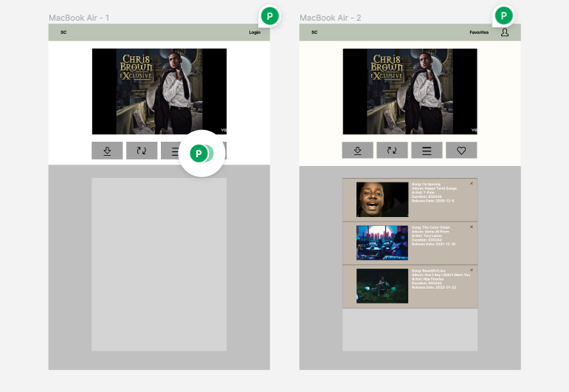Click the shuffle arrows icon in MacBook Air - 1

pos(142,151)
